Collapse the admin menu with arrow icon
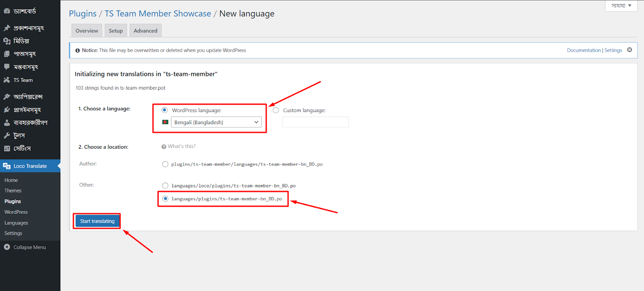The width and height of the screenshot is (644, 291). tap(7, 247)
